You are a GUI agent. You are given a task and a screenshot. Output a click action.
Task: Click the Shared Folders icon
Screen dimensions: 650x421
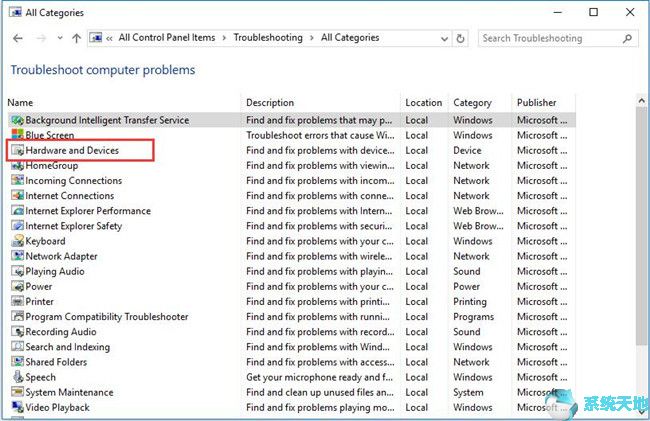pos(17,362)
